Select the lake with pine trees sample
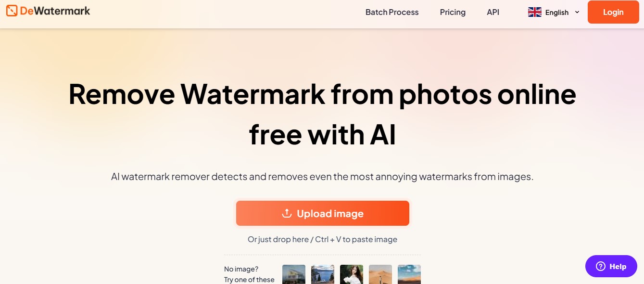Image resolution: width=644 pixels, height=284 pixels. coord(323,274)
